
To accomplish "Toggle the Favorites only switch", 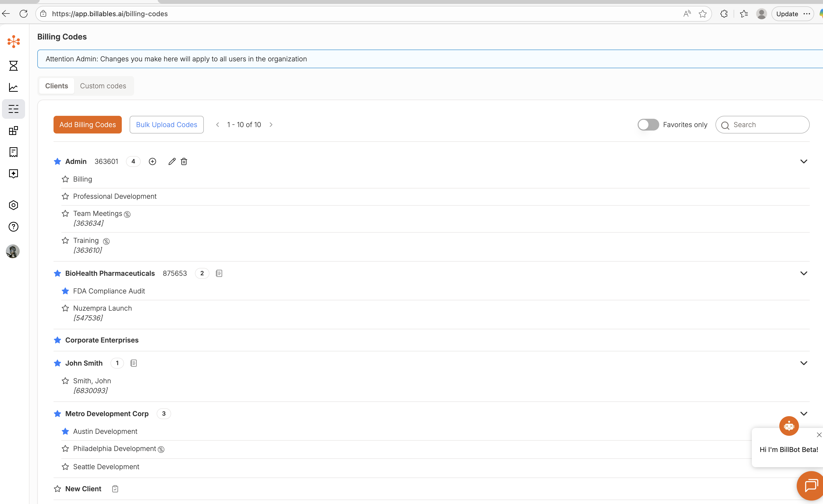I will pos(648,125).
